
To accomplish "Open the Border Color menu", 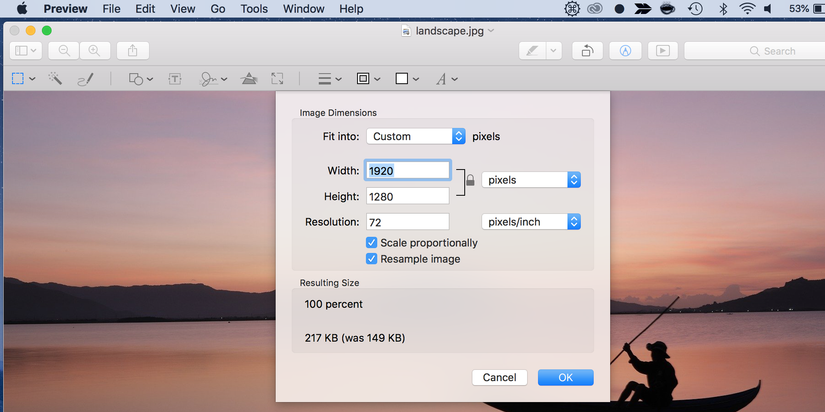I will tap(368, 79).
